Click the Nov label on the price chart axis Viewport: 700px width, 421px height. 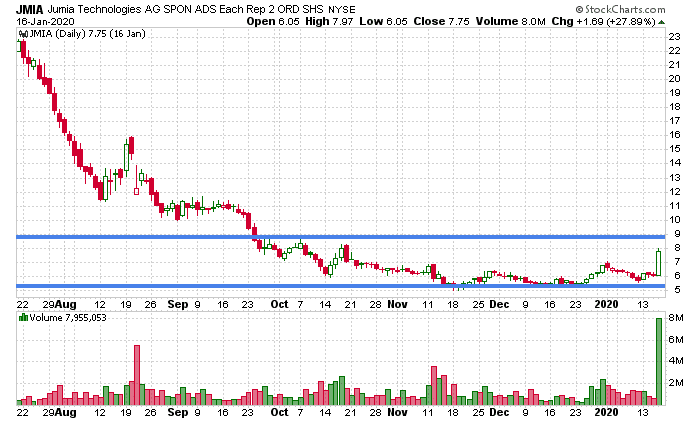click(x=397, y=304)
